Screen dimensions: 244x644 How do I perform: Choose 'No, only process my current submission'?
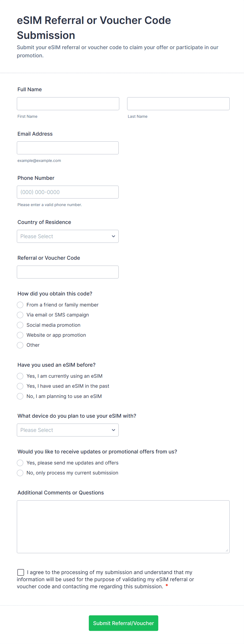point(20,473)
